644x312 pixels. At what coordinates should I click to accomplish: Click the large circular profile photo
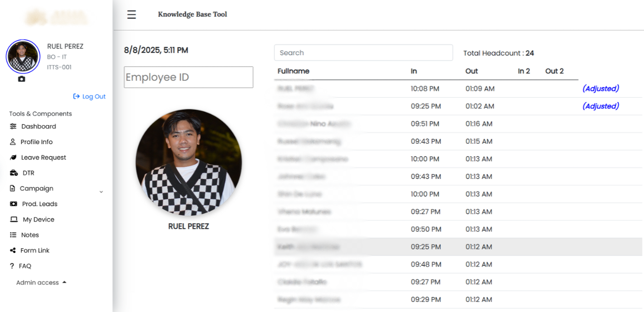(188, 162)
